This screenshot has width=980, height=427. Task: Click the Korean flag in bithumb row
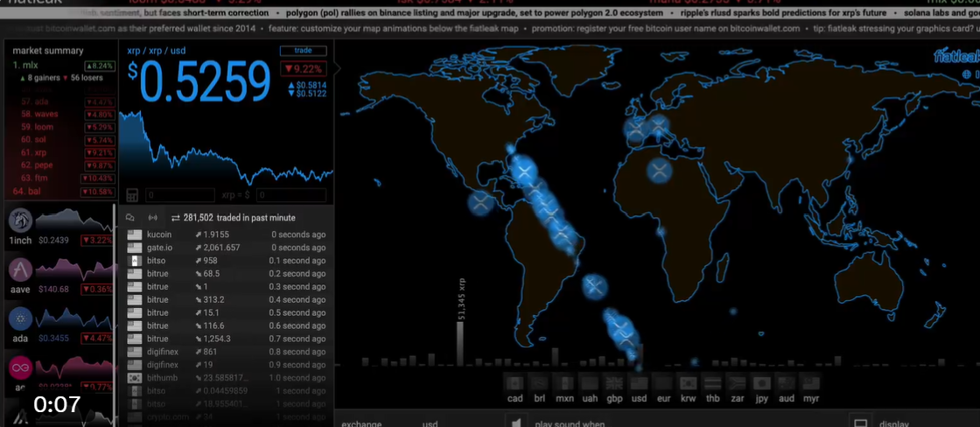point(135,378)
